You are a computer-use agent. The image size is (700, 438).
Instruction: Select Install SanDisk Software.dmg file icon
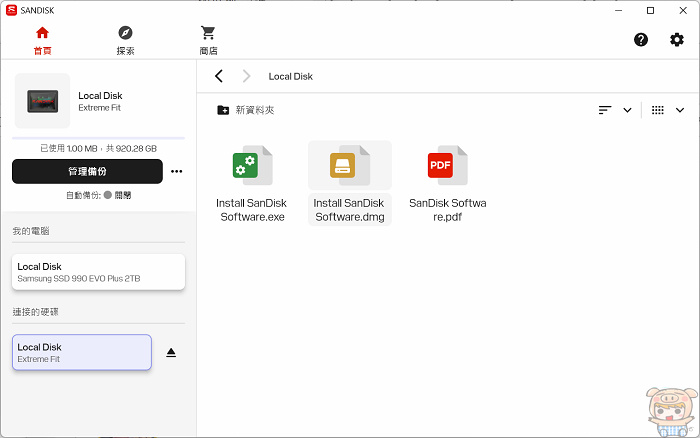(x=350, y=165)
